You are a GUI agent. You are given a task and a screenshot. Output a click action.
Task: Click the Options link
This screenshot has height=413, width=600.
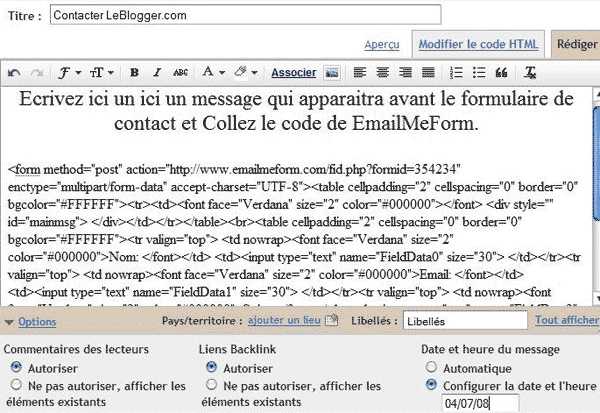click(37, 322)
